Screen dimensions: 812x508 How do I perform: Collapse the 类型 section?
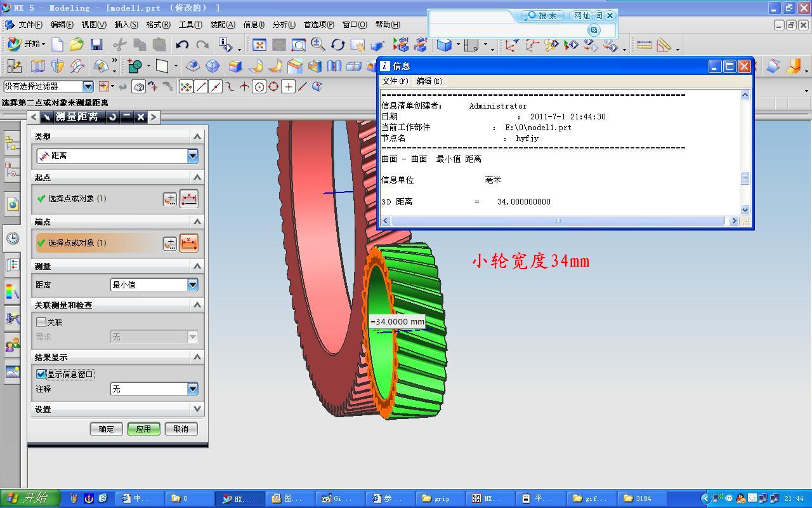197,137
